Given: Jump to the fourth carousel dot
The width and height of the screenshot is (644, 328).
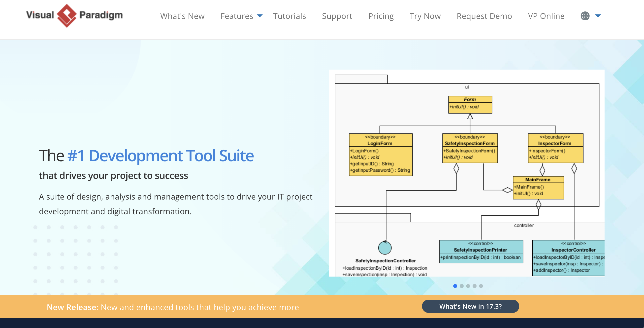Looking at the screenshot, I should coord(475,286).
